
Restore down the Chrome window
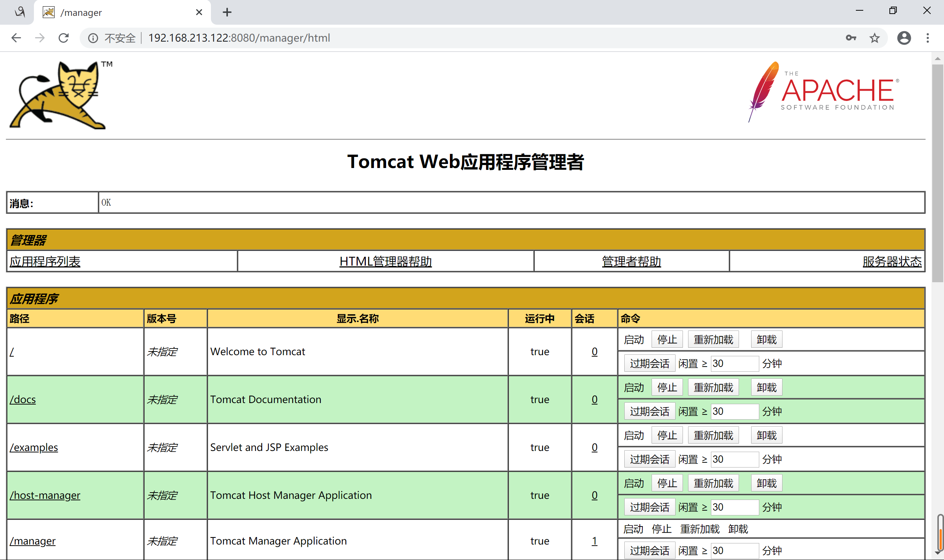point(893,11)
